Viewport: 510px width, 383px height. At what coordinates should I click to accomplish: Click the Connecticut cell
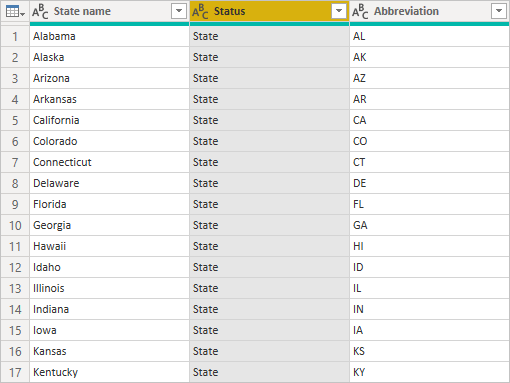point(109,162)
